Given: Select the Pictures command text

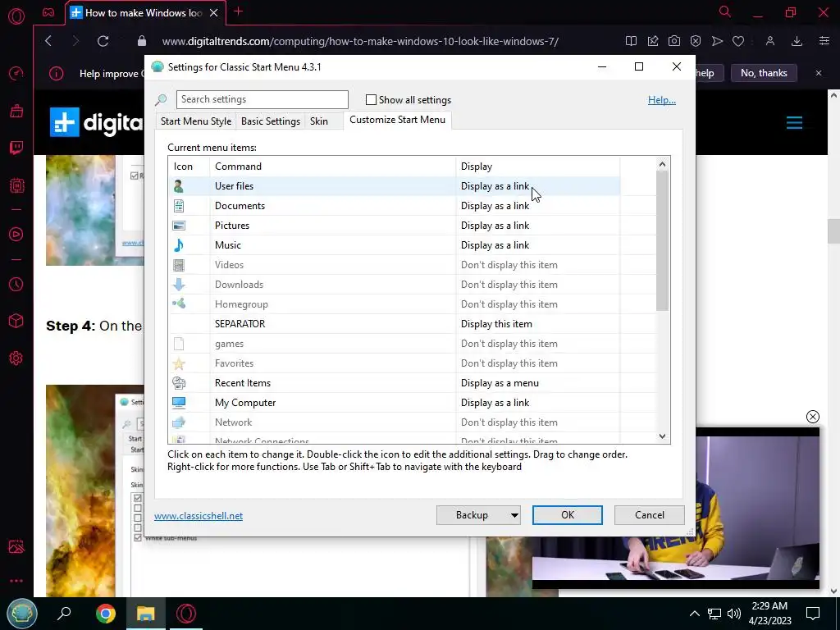Looking at the screenshot, I should pyautogui.click(x=232, y=226).
